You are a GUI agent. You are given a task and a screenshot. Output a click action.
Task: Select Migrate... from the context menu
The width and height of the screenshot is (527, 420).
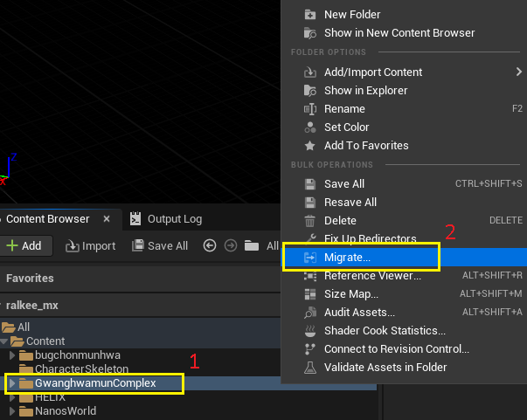tap(347, 258)
